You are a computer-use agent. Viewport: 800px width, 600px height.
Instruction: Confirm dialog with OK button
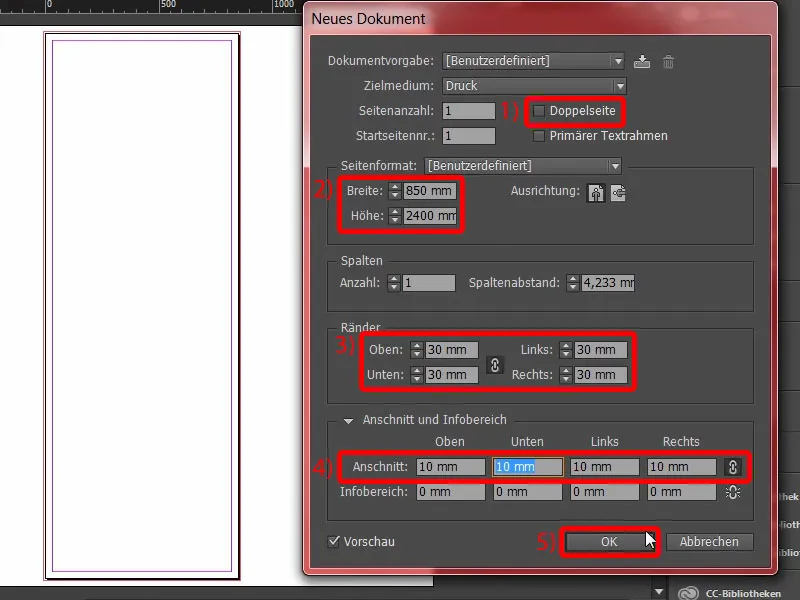pos(609,541)
